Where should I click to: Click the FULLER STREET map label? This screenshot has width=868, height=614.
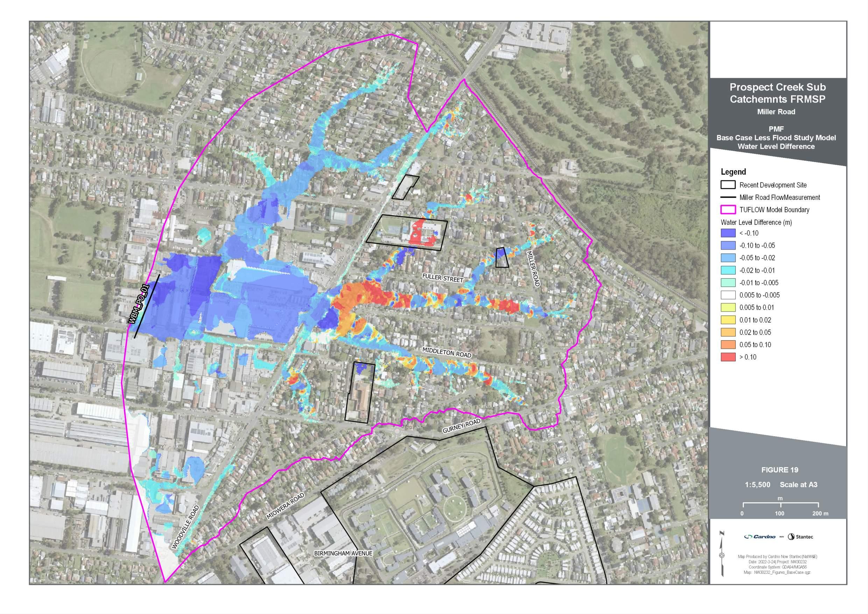(442, 278)
